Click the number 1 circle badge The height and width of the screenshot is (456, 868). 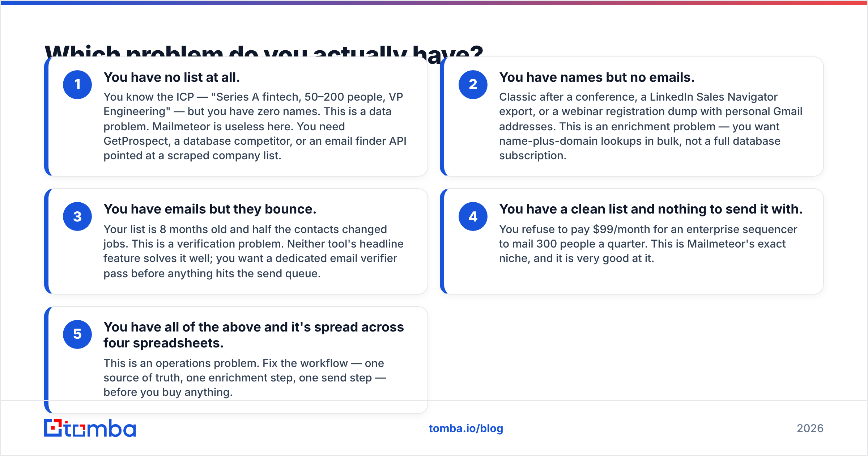click(x=77, y=85)
